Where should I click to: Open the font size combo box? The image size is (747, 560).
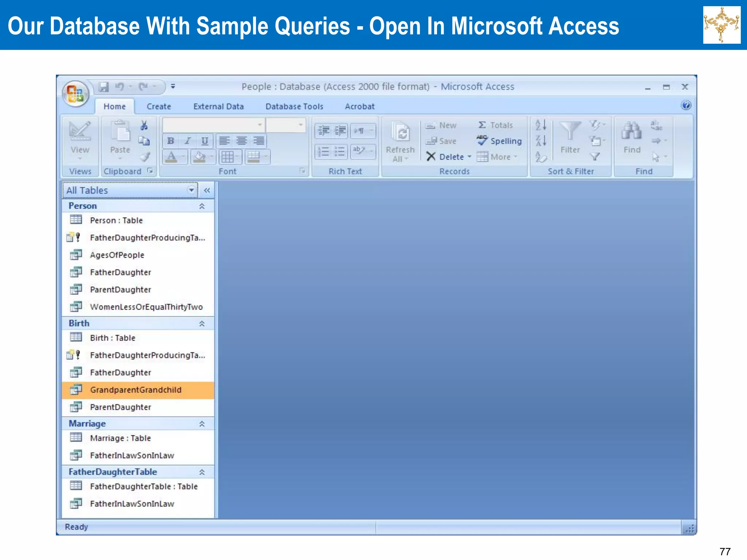tap(286, 125)
